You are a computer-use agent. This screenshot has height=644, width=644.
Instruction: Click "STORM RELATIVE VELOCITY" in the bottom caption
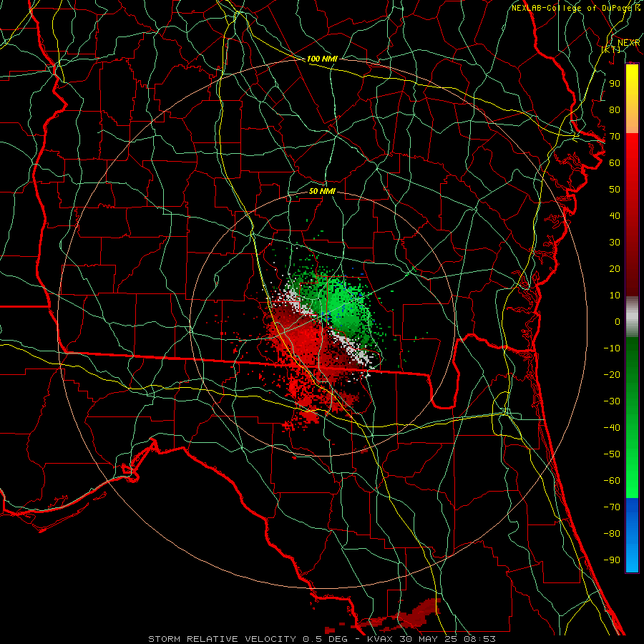click(x=222, y=639)
